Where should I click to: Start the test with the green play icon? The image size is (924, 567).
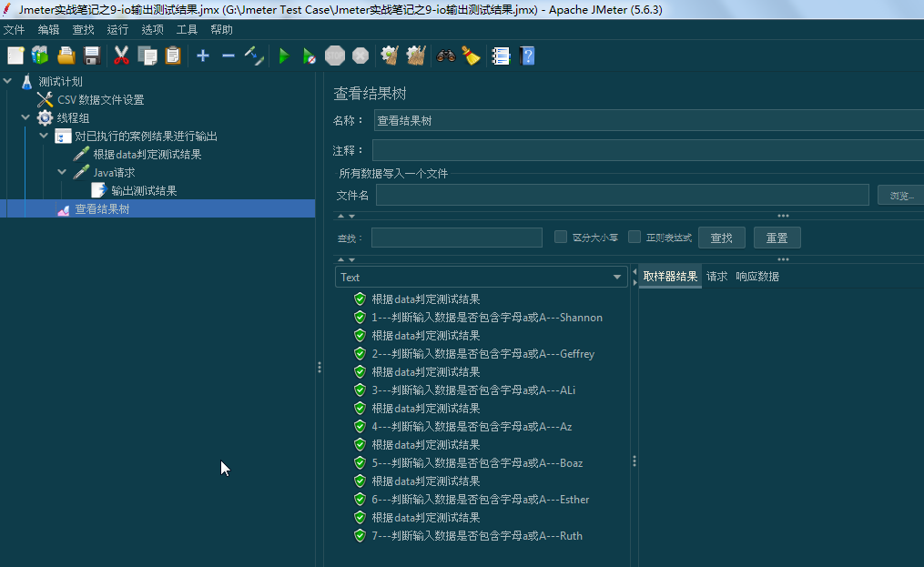[283, 56]
